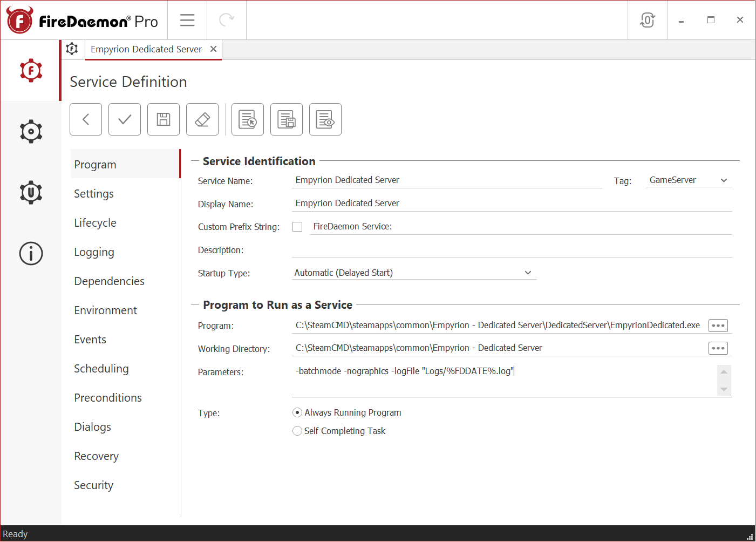Click the checkmark apply toolbar button
The image size is (756, 542).
point(125,119)
